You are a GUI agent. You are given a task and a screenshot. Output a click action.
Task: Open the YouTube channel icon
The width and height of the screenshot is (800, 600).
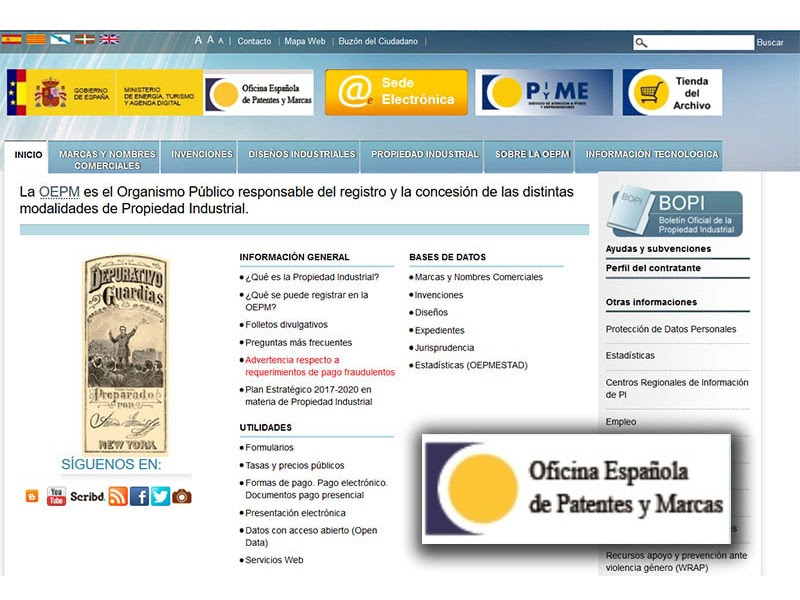[56, 496]
